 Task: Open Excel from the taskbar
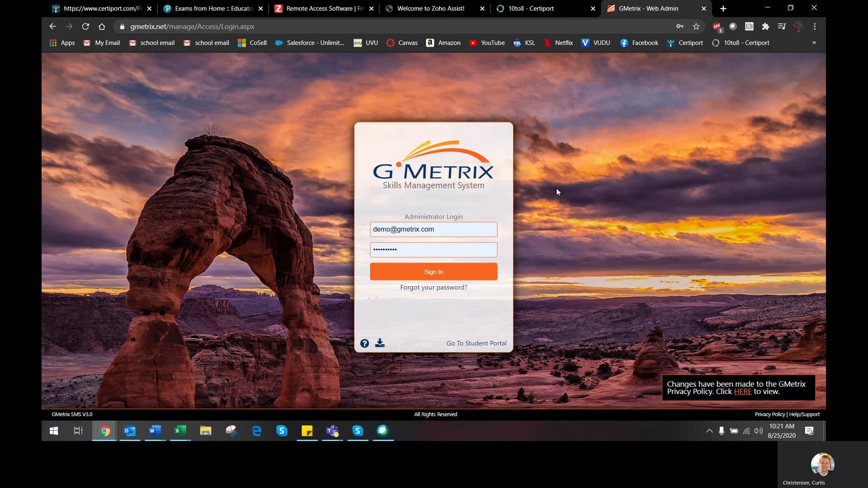[180, 431]
